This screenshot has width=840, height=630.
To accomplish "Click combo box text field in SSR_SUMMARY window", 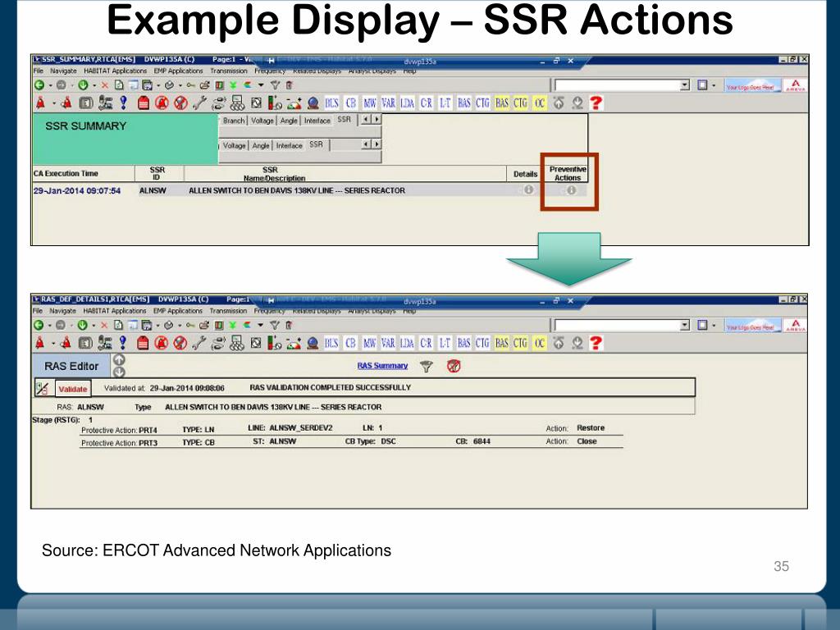I will [x=617, y=85].
